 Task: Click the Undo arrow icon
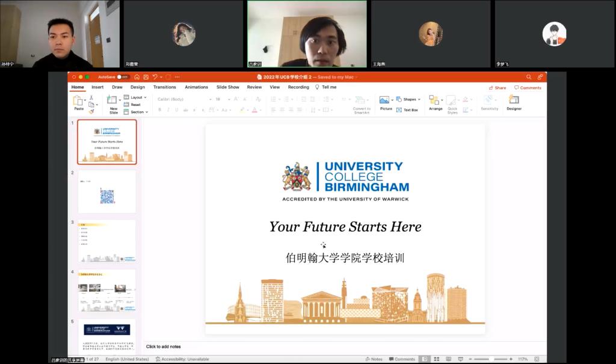(155, 77)
